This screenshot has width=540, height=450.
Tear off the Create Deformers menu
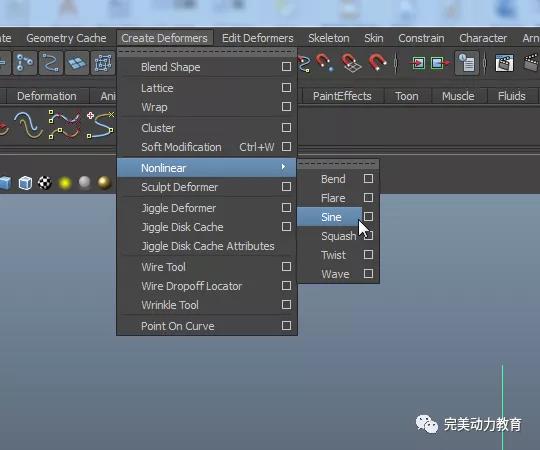pyautogui.click(x=207, y=52)
